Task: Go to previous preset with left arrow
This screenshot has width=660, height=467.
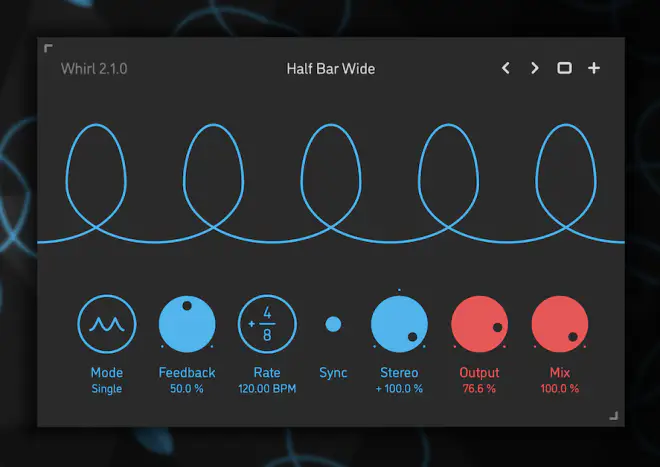Action: (506, 68)
